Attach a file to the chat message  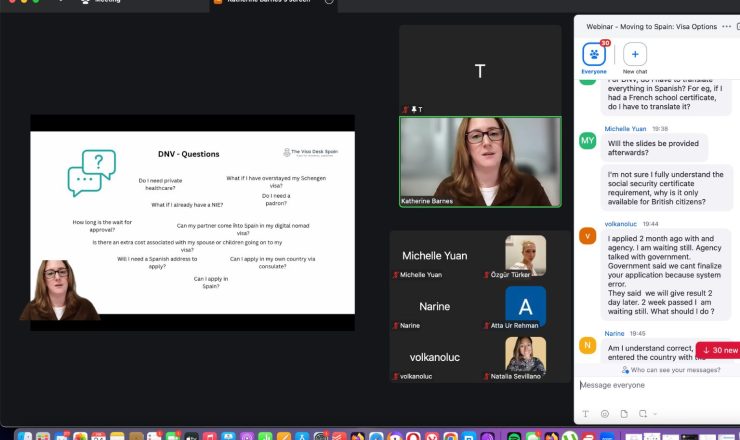[624, 413]
